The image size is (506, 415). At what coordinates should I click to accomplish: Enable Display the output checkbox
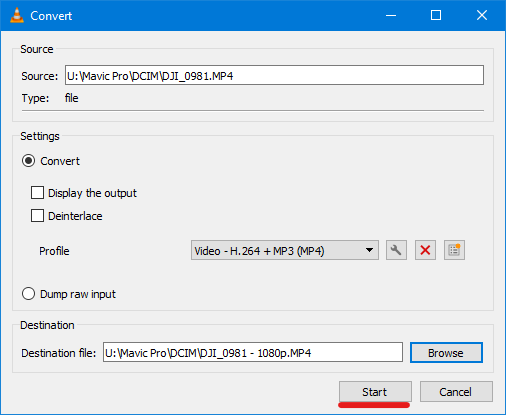pos(37,193)
